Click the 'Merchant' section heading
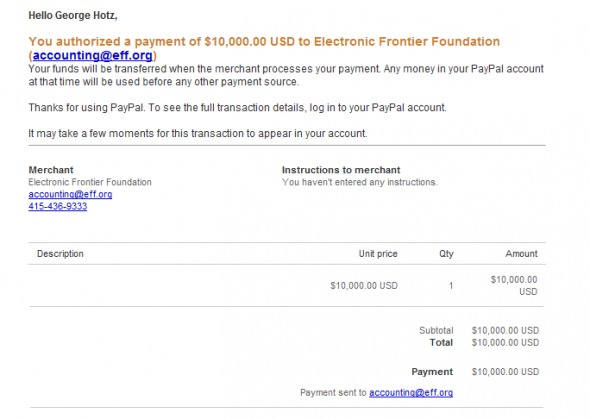The width and height of the screenshot is (590, 419). [x=51, y=170]
